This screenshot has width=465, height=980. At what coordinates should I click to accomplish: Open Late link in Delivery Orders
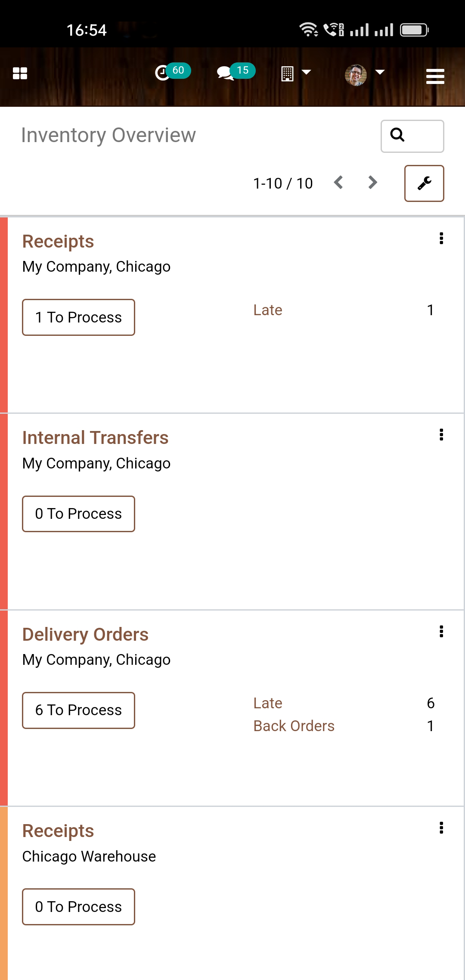tap(268, 703)
